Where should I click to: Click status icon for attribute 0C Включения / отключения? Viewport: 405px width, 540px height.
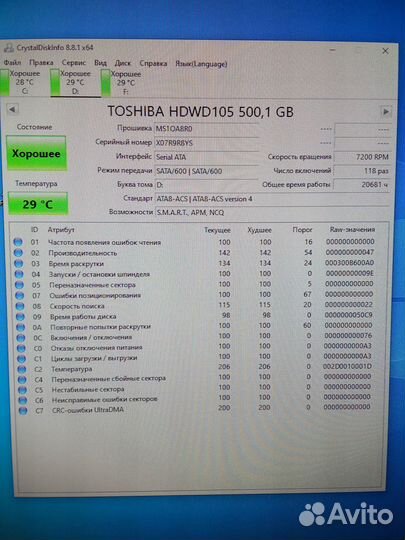click(x=21, y=338)
